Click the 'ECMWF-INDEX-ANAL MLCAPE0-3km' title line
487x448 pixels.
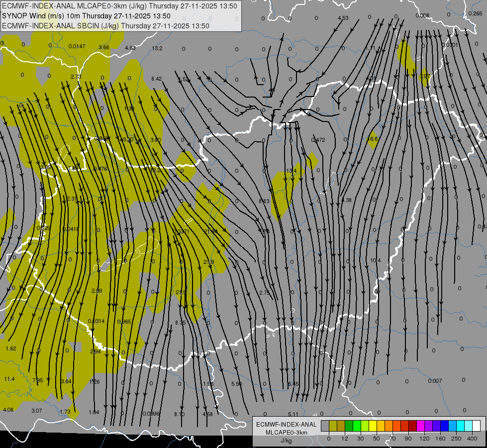pos(119,6)
